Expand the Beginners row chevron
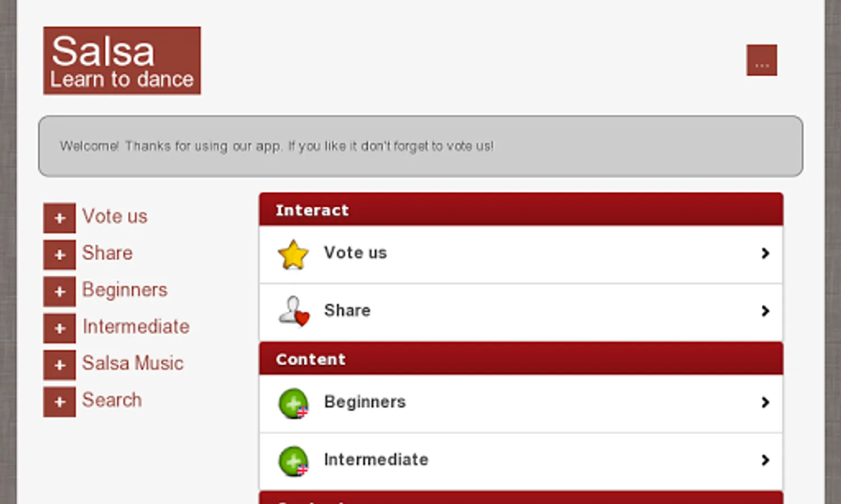Image resolution: width=841 pixels, height=504 pixels. (x=765, y=403)
